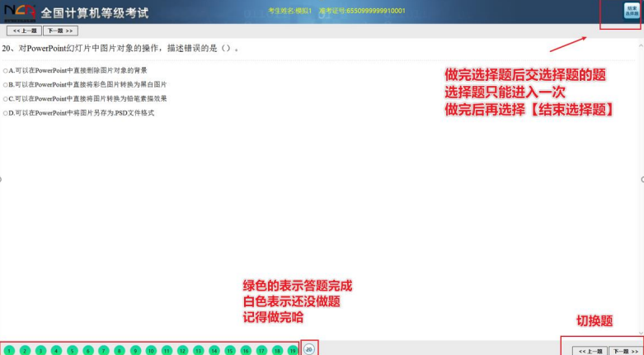Screen dimensions: 644x355
Task: Click 准考证号 number in header
Action: 362,11
